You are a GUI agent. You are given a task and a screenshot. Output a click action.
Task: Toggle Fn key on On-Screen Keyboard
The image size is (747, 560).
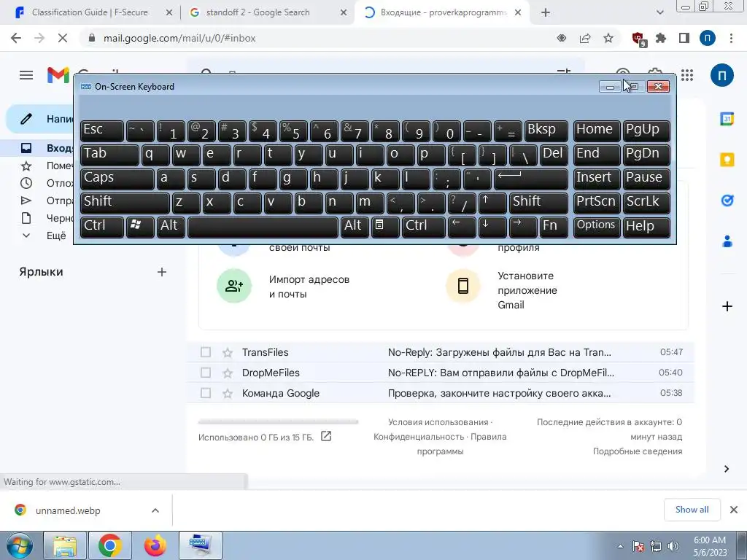(554, 227)
